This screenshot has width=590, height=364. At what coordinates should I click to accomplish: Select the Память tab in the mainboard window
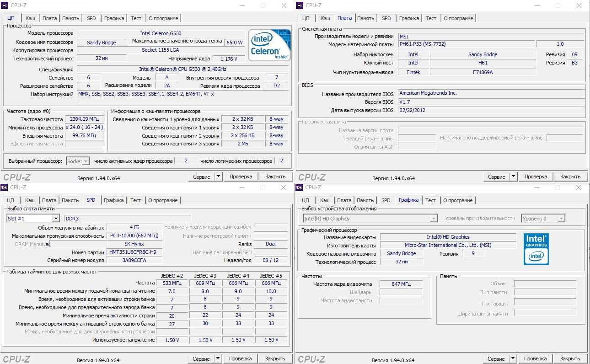[x=366, y=18]
